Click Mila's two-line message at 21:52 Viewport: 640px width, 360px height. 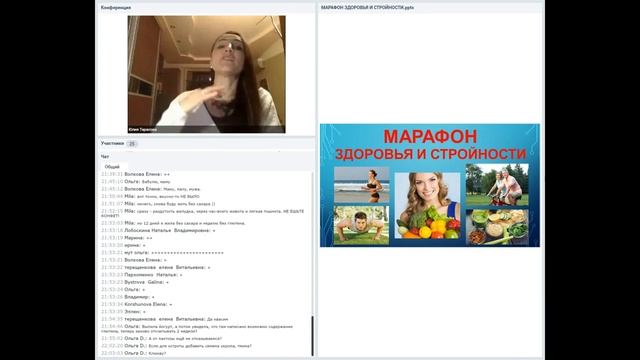[x=202, y=213]
